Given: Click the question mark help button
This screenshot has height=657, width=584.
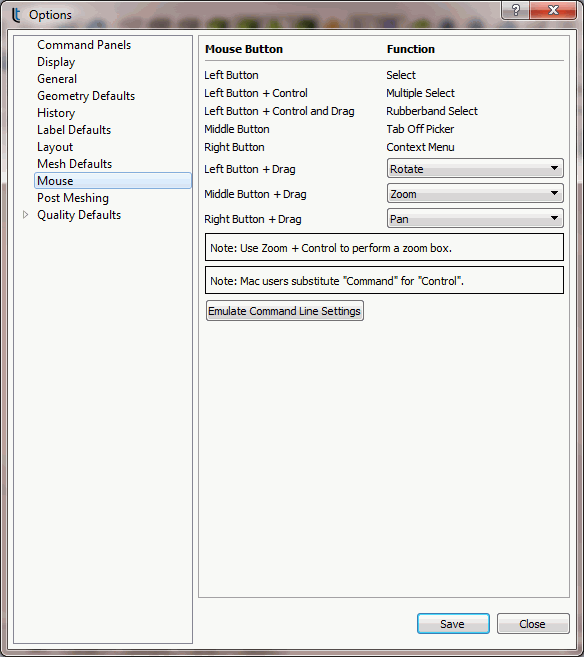Looking at the screenshot, I should [516, 10].
